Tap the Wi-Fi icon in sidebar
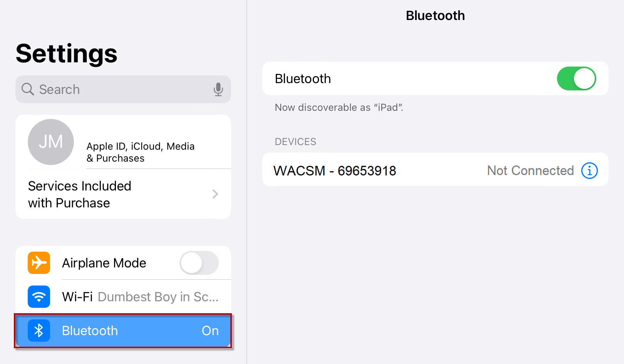The image size is (624, 364). pos(39,297)
